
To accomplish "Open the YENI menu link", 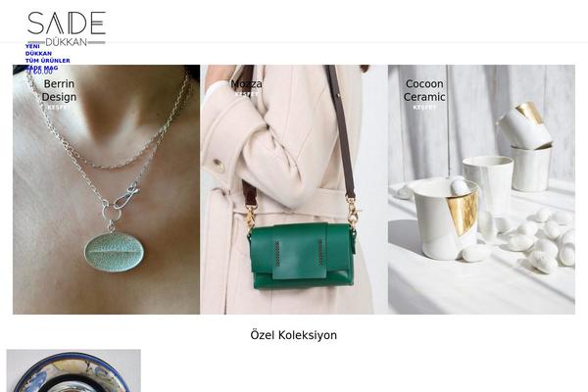I will 32,46.
